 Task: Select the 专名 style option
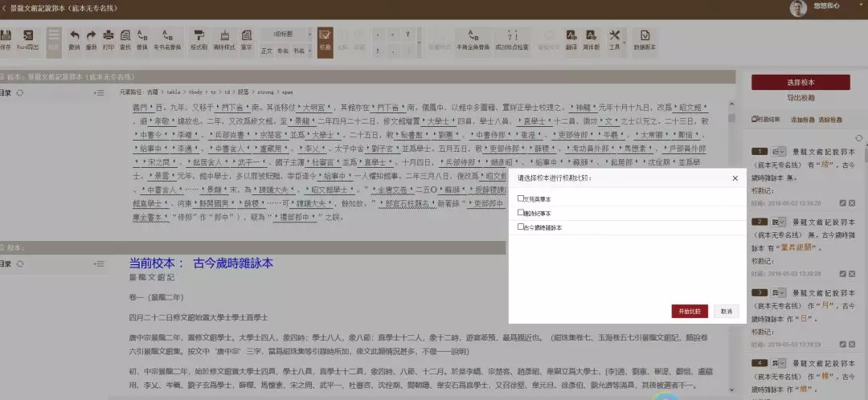283,51
